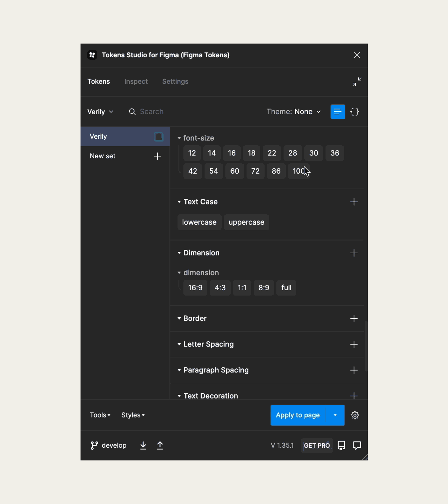The height and width of the screenshot is (504, 448).
Task: Collapse the Dimension section
Action: 179,253
